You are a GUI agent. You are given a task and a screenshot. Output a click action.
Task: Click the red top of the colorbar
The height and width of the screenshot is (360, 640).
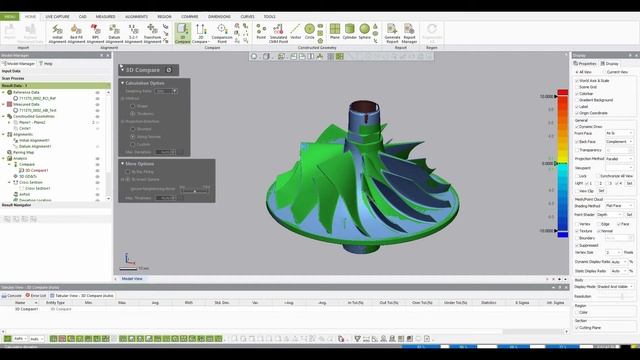(563, 92)
